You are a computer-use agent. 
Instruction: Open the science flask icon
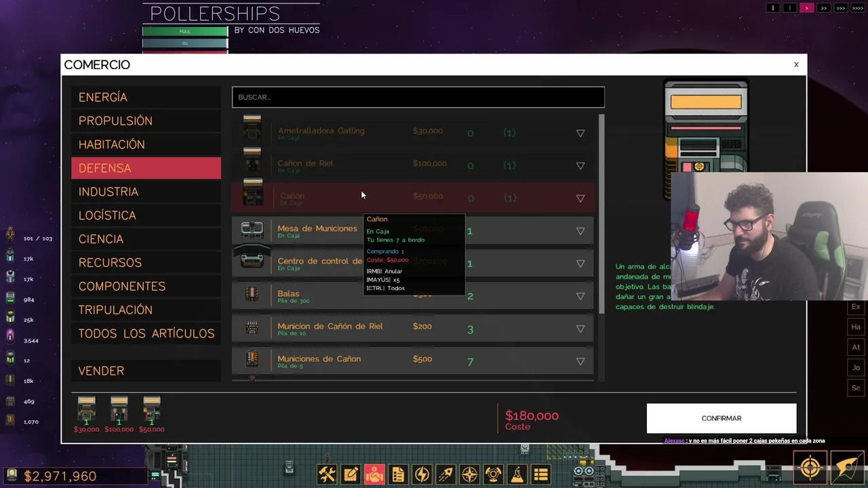[x=517, y=474]
